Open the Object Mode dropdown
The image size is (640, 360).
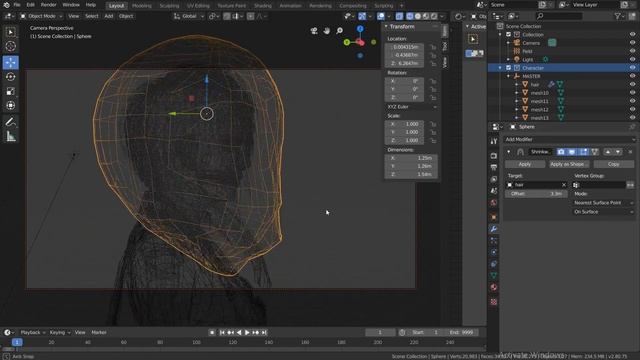pos(41,16)
